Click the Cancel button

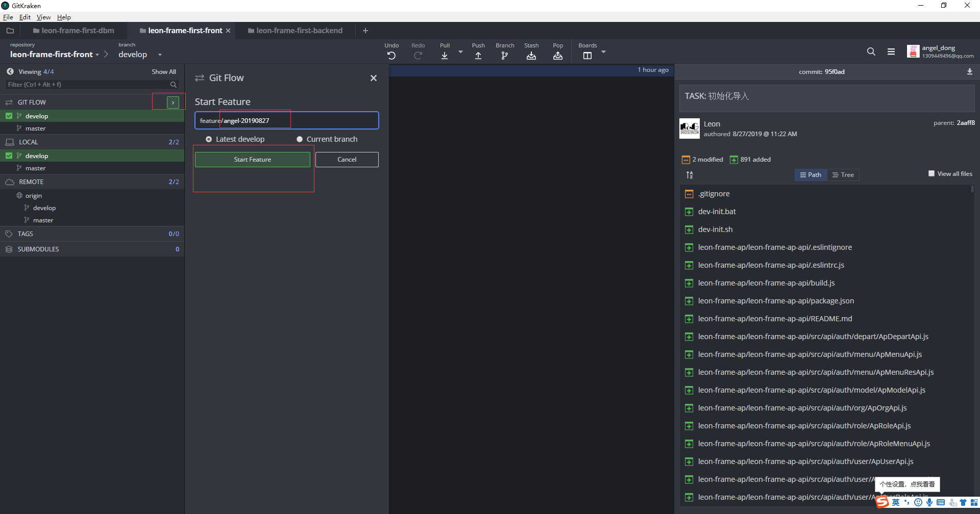347,160
